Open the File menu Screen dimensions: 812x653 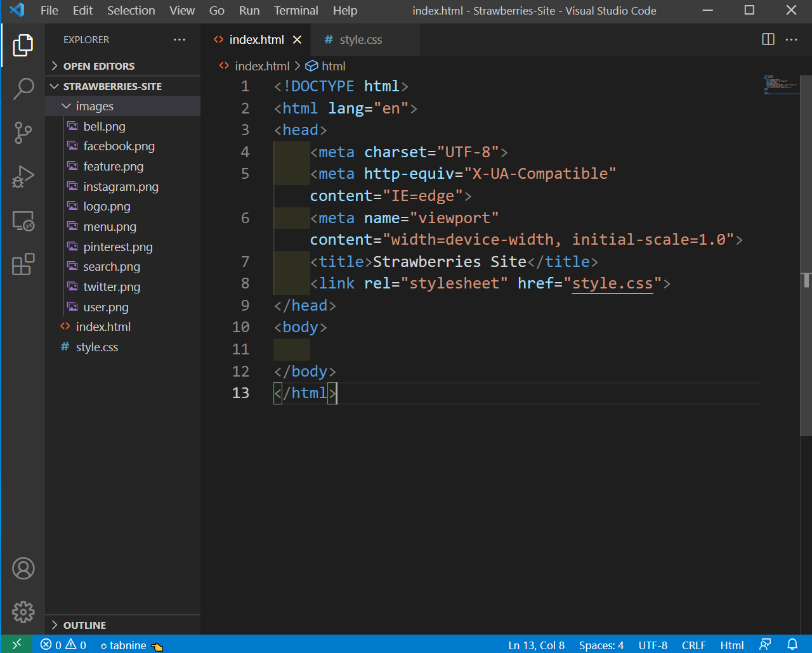[x=49, y=10]
